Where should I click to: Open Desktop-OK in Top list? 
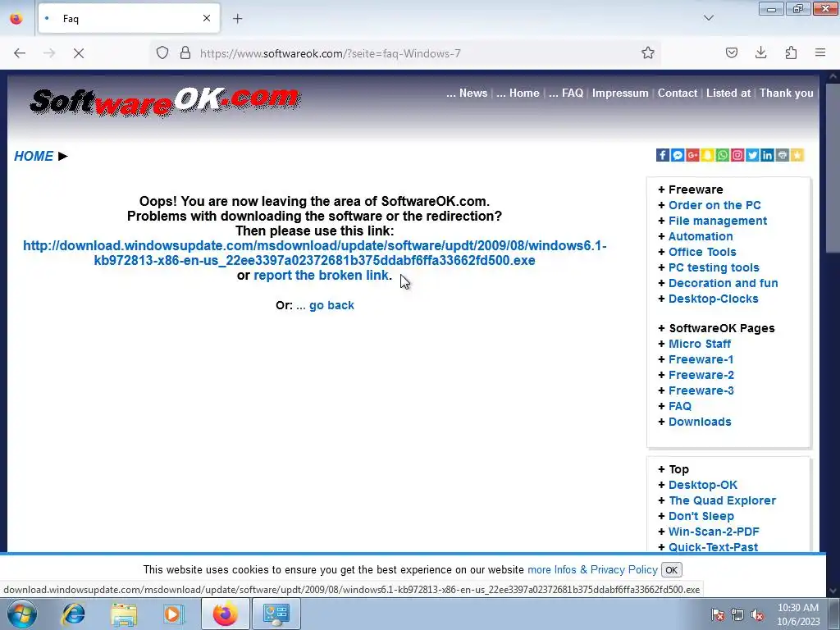click(x=703, y=485)
